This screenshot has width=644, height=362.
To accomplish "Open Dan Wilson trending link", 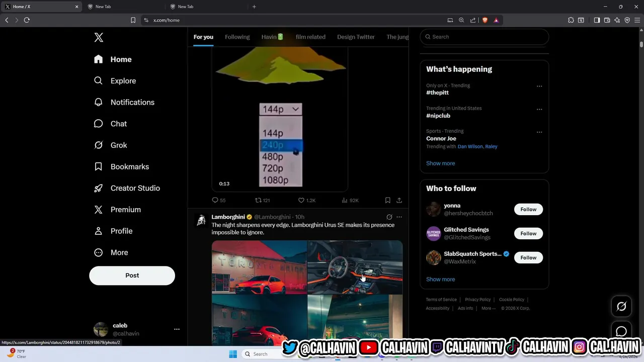I will (470, 146).
